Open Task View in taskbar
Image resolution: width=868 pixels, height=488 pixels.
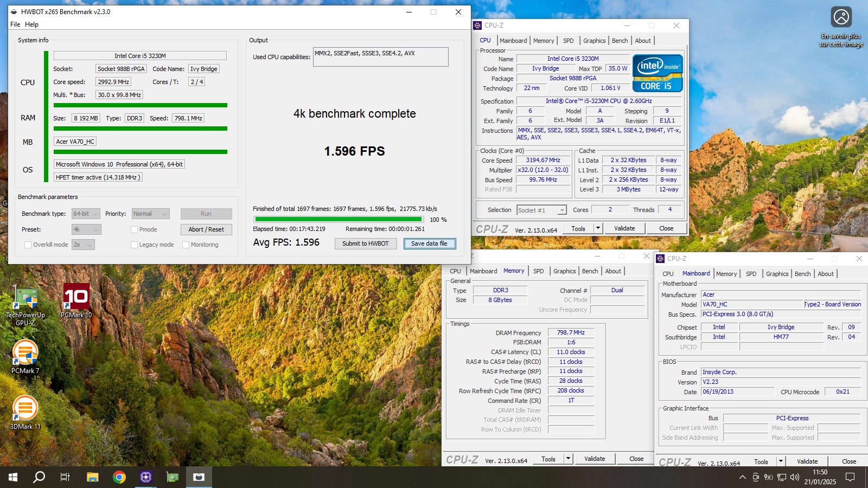point(65,477)
